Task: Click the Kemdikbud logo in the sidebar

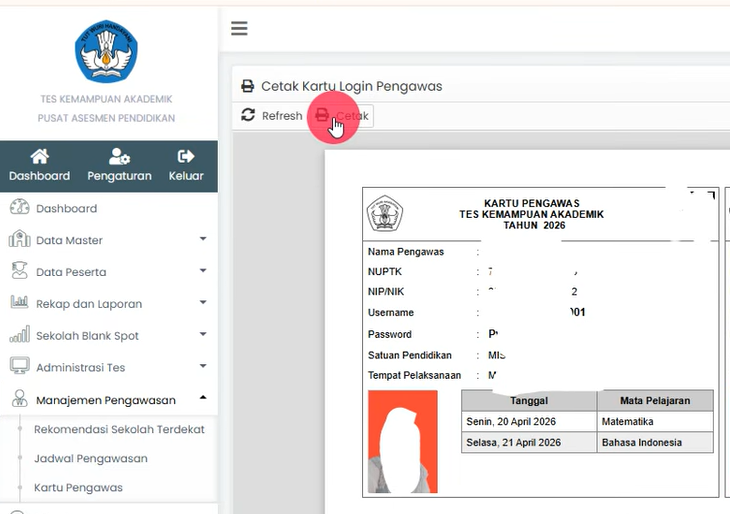Action: [106, 51]
